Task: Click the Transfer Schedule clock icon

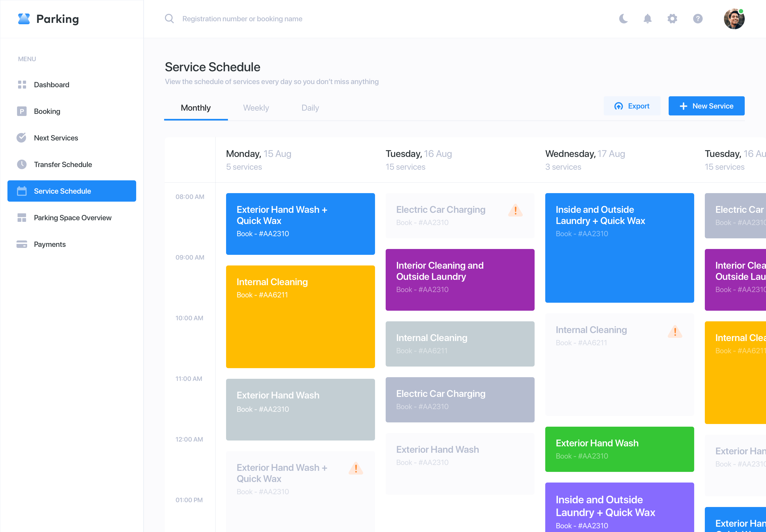Action: coord(22,164)
